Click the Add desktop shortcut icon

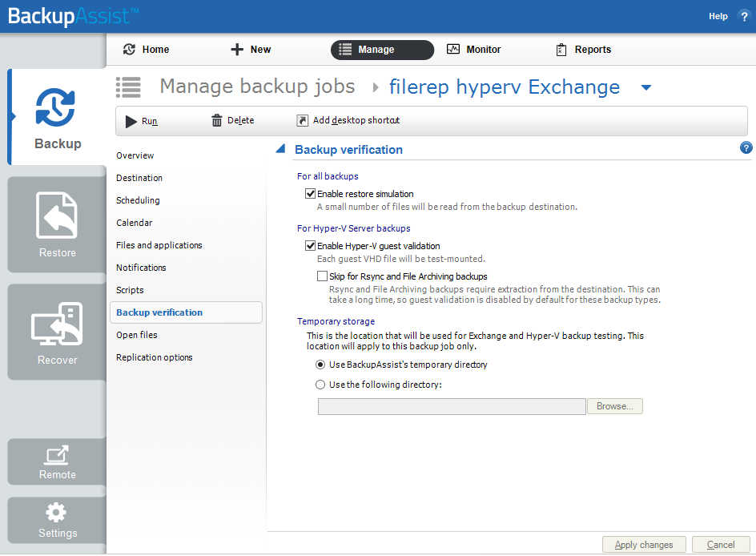(x=302, y=120)
